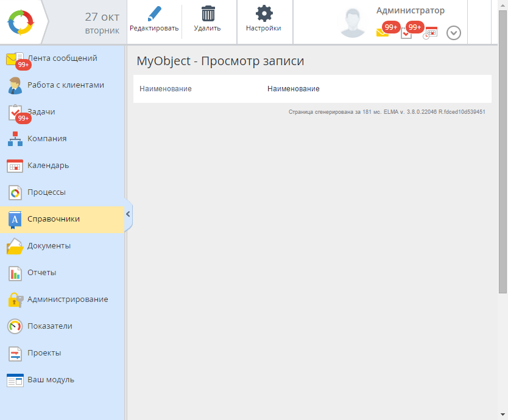This screenshot has width=508, height=420.
Task: Click the Процессы icon in sidebar
Action: 15,192
